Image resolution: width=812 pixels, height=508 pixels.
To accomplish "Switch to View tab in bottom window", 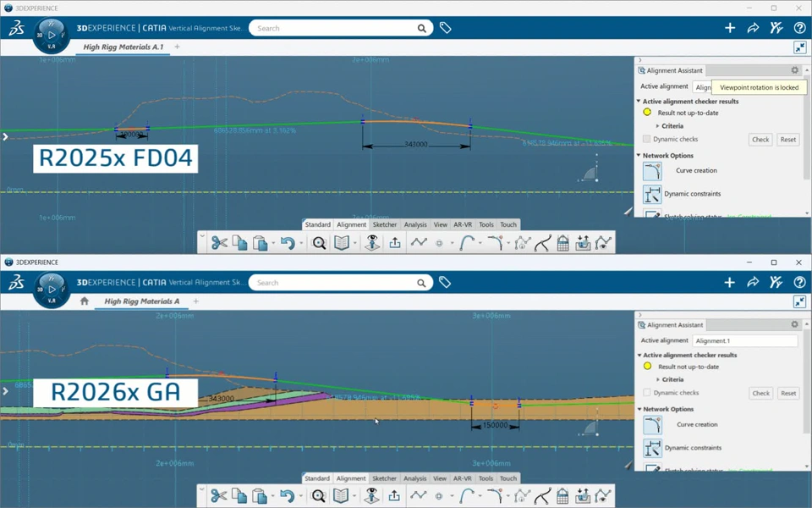I will click(440, 478).
